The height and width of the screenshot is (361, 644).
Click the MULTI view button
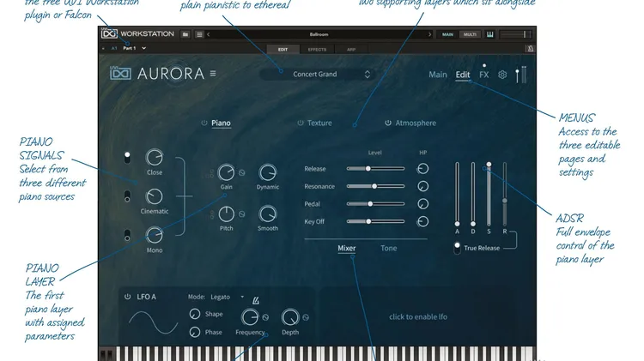pos(470,34)
